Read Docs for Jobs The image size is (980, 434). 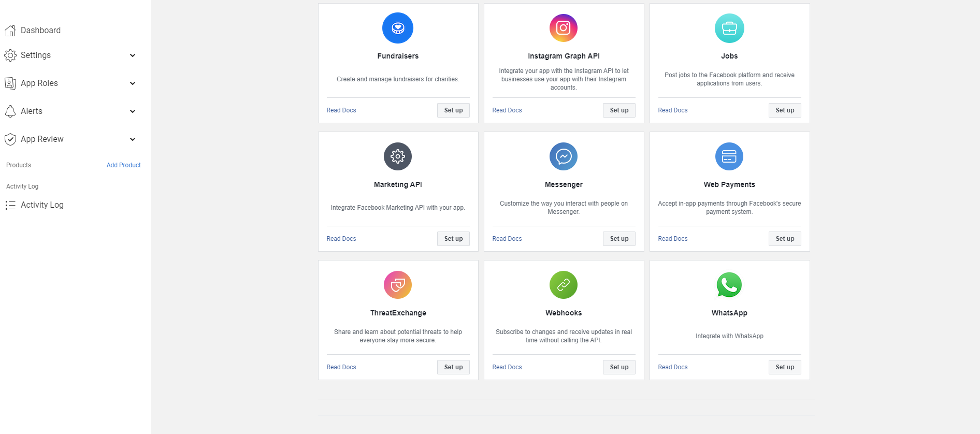click(x=673, y=110)
